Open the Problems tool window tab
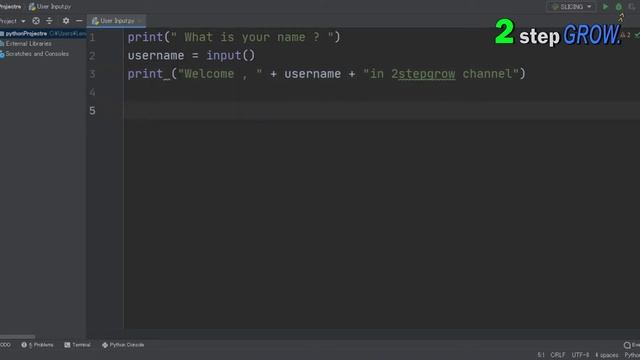The height and width of the screenshot is (360, 640). point(37,345)
